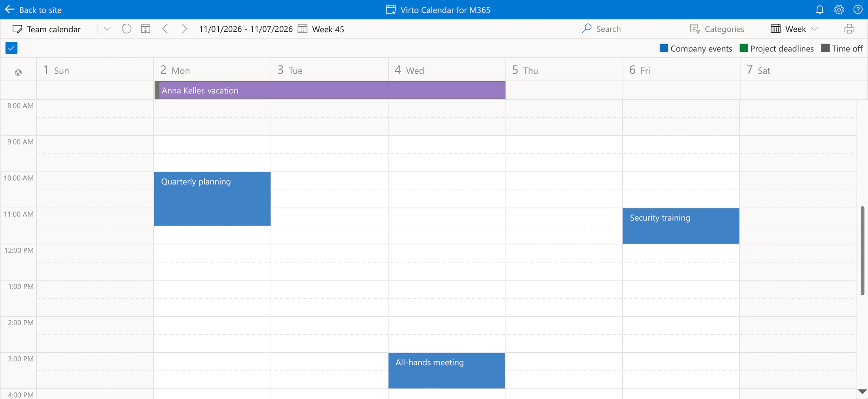The width and height of the screenshot is (868, 399).
Task: Open the Anna Keller vacation event
Action: (x=330, y=90)
